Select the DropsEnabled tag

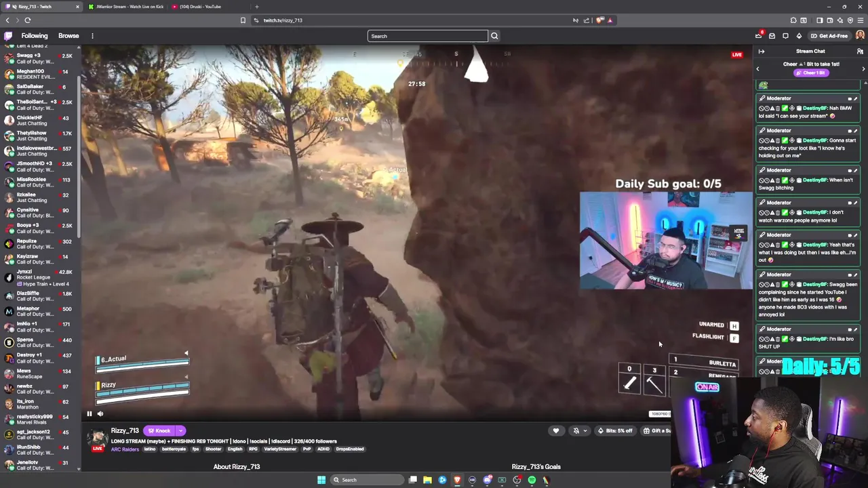click(x=350, y=449)
